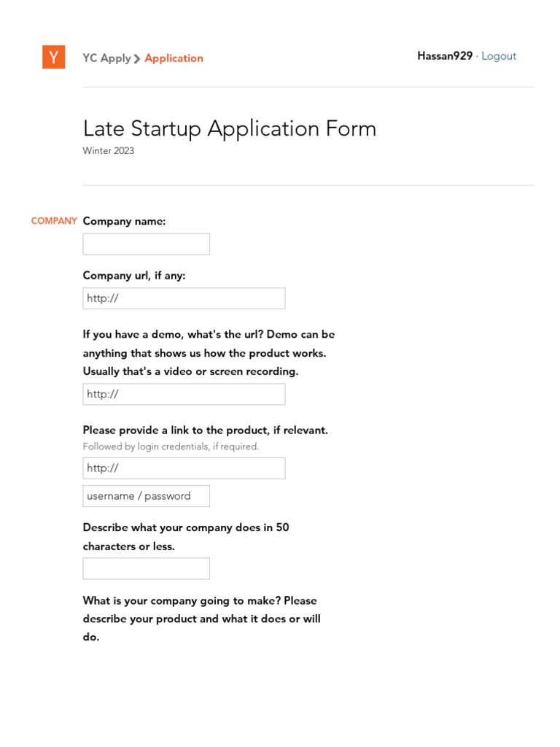Click the "Please provide a link to the product" label
This screenshot has width=560, height=747.
point(205,430)
